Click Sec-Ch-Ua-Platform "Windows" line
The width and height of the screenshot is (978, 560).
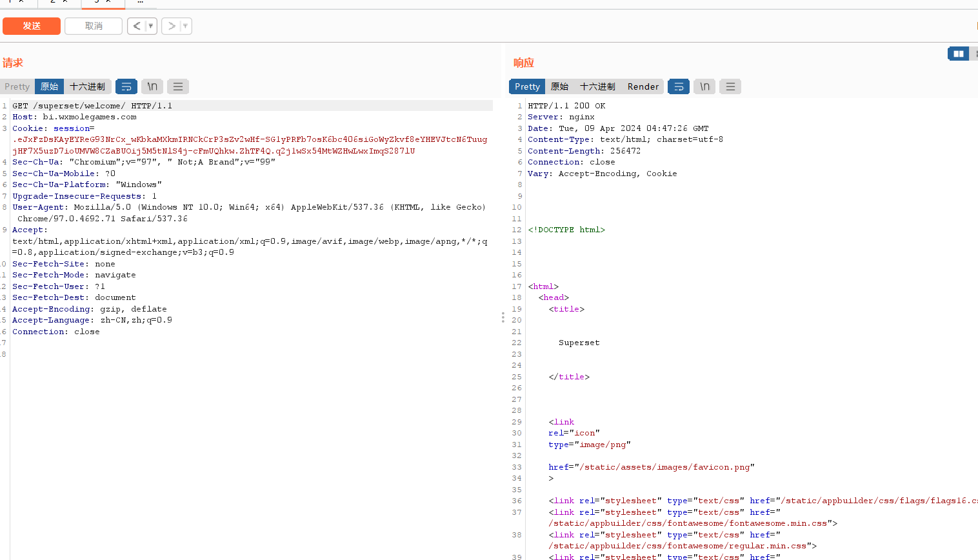coord(87,185)
